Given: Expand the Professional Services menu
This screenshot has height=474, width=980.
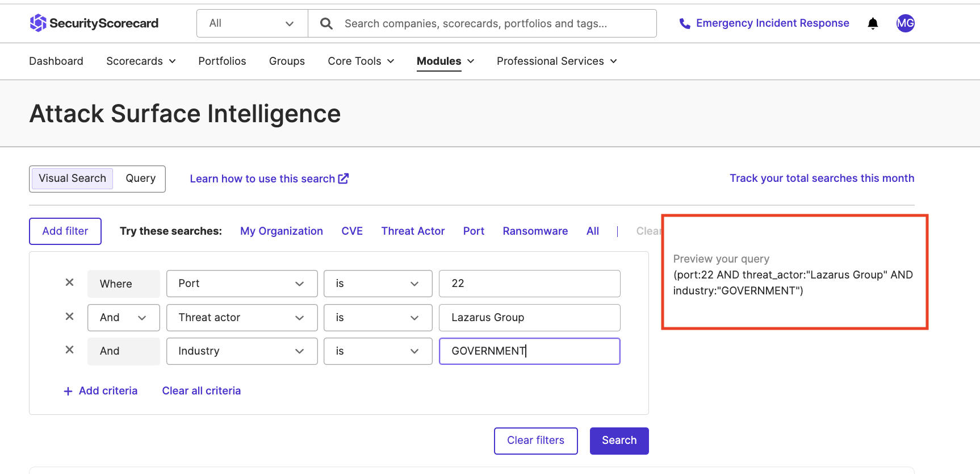Looking at the screenshot, I should coord(556,61).
